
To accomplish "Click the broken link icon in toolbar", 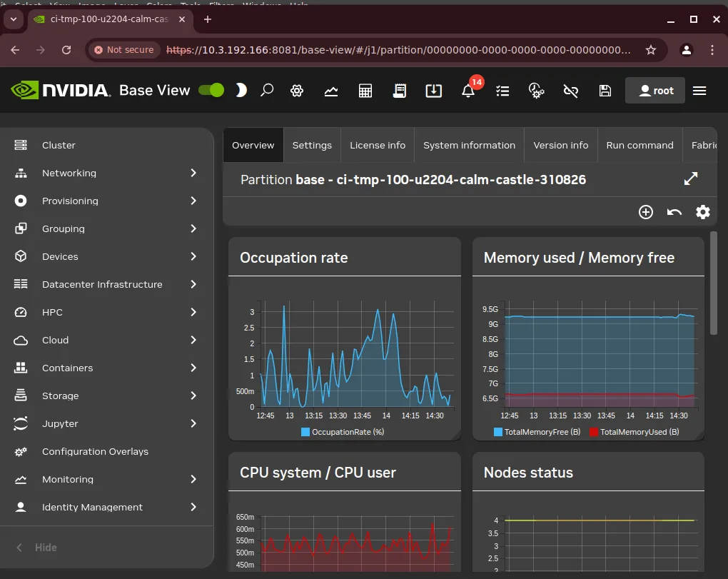I will [x=570, y=91].
